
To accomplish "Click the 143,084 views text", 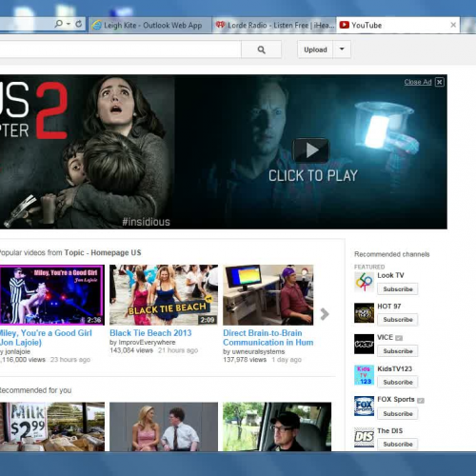I will 131,350.
